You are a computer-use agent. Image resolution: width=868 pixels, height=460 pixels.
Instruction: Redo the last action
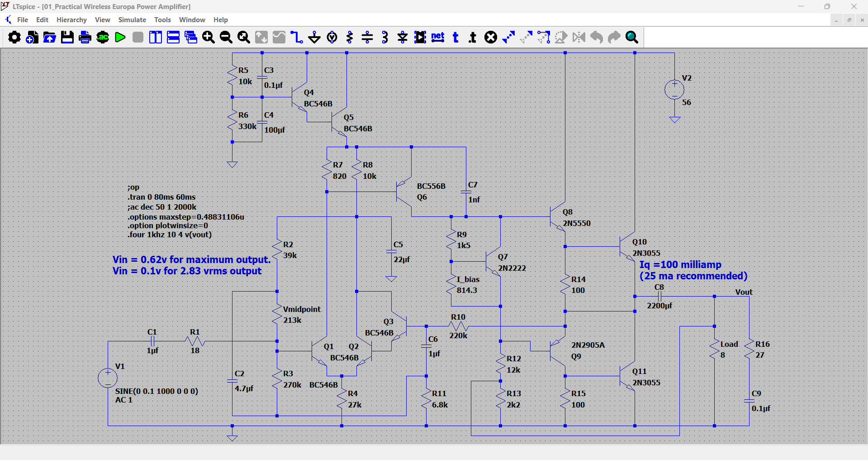click(614, 37)
